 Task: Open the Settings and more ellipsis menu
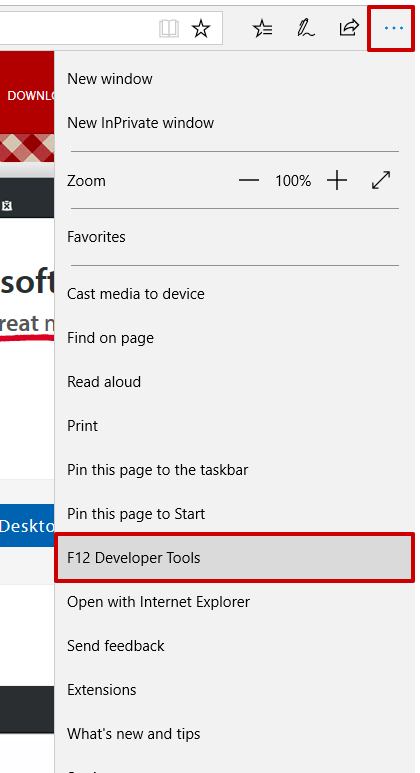393,28
